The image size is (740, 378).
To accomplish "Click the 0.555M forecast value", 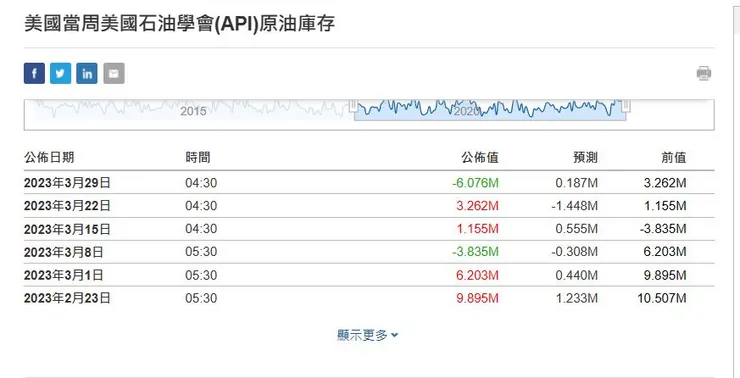I will point(576,229).
